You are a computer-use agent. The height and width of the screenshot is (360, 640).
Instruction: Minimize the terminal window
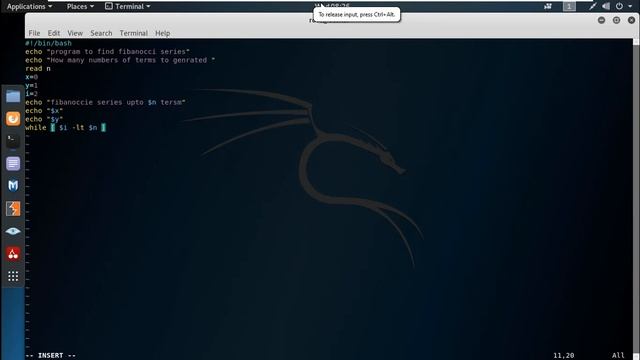(x=601, y=20)
